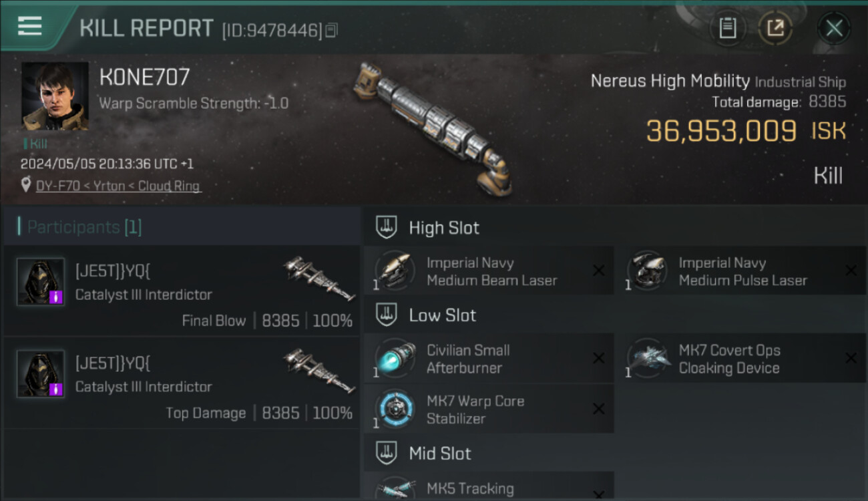Screen dimensions: 868x501
Task: Select Imperial Navy Medium Beam Laser icon
Action: (x=395, y=271)
